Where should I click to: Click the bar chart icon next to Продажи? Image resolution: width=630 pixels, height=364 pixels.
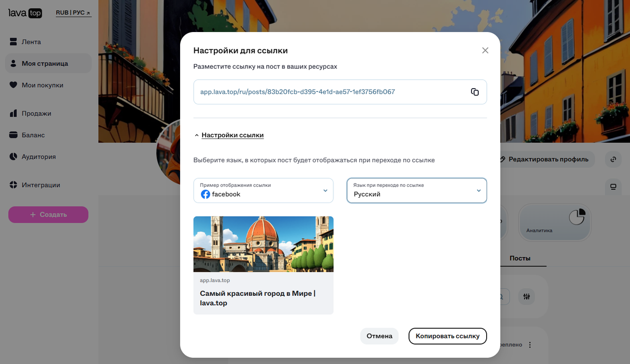coord(13,113)
